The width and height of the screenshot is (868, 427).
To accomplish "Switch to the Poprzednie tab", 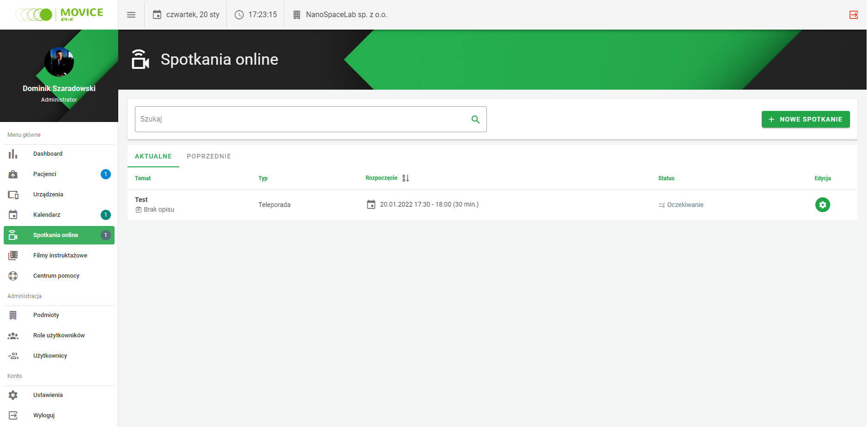I will [209, 156].
